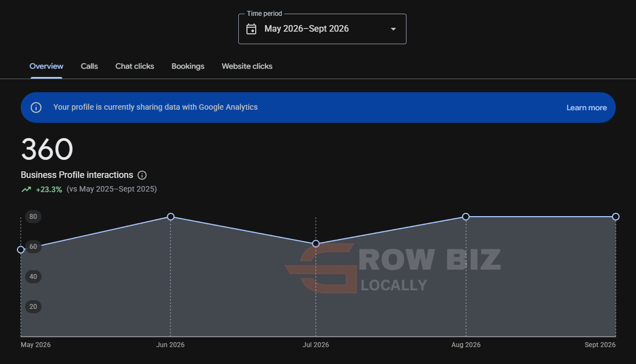Select the Jun 2026 data point on chart
The height and width of the screenshot is (364, 636).
click(x=171, y=217)
